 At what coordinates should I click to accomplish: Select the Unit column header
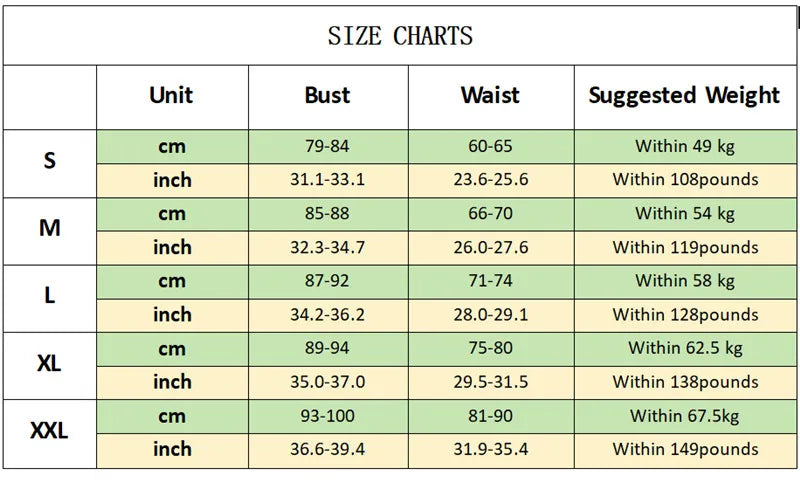click(x=171, y=96)
